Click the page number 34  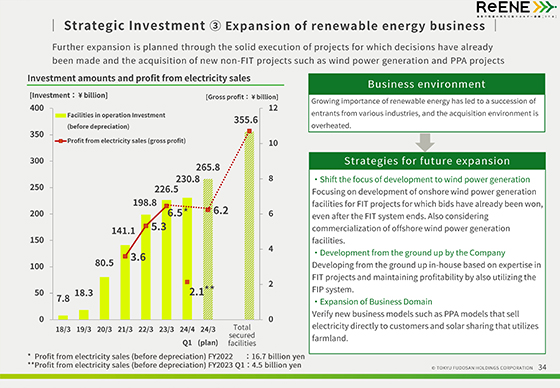(542, 367)
